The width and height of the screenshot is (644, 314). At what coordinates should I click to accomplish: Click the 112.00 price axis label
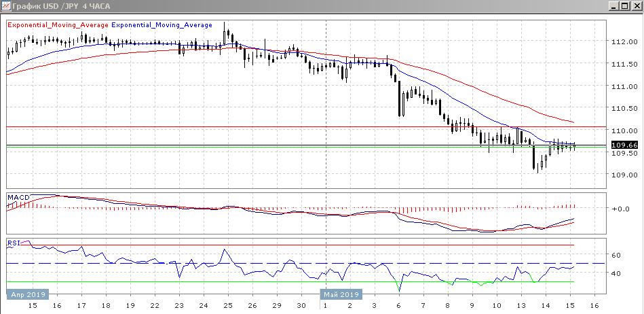click(x=622, y=42)
